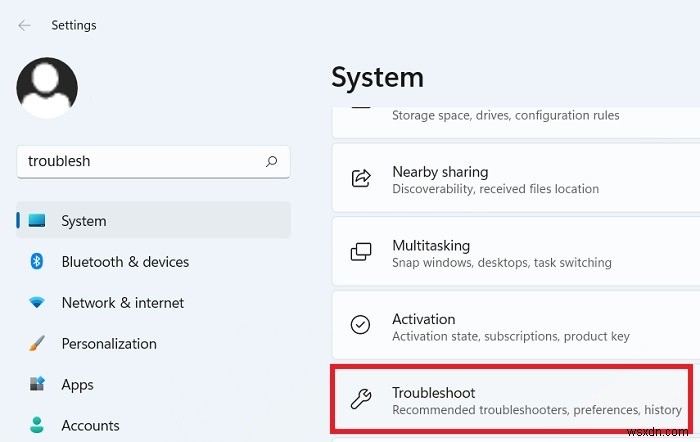Open the Multitasking settings
Image resolution: width=700 pixels, height=442 pixels.
pyautogui.click(x=510, y=253)
